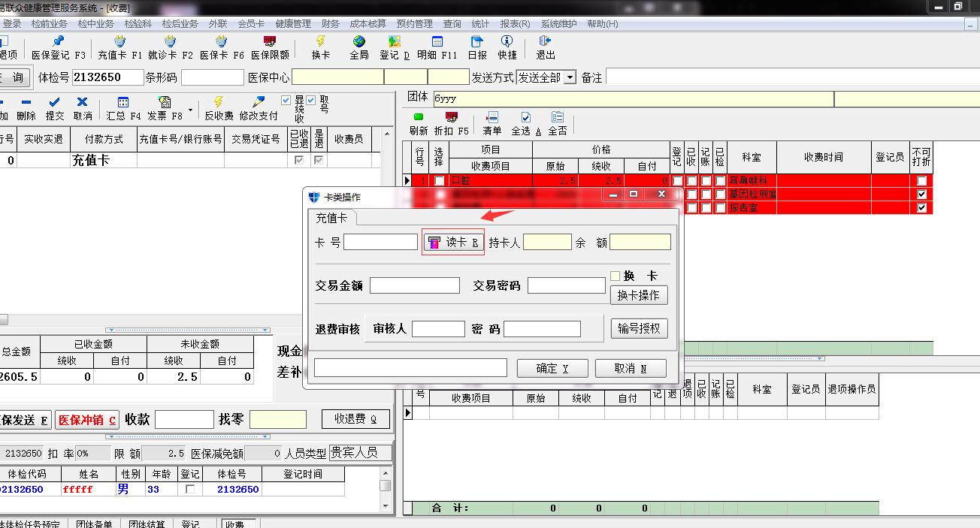
Task: Tick the 选择 checkbox for 口腔 row
Action: tap(439, 181)
